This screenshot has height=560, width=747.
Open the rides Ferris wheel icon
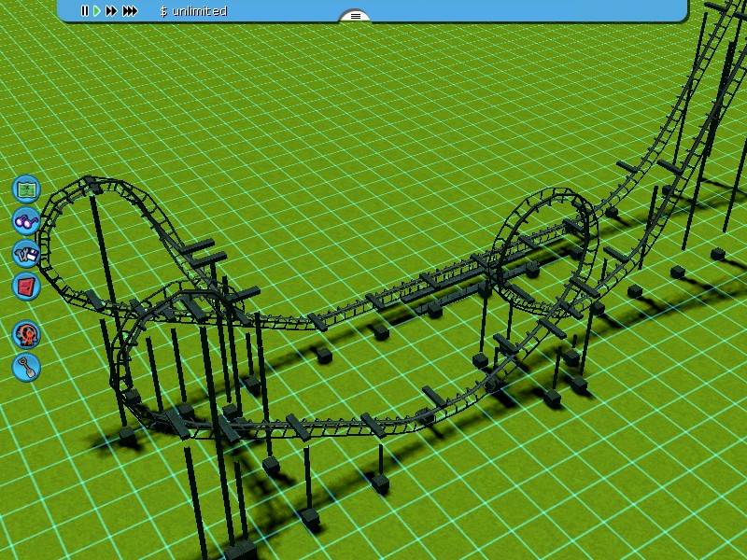tap(26, 334)
